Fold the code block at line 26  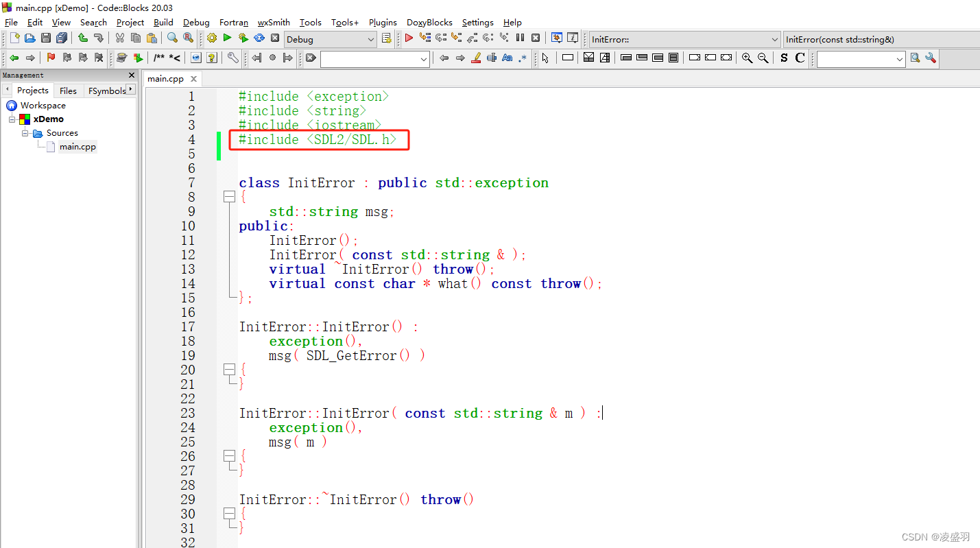pos(229,457)
